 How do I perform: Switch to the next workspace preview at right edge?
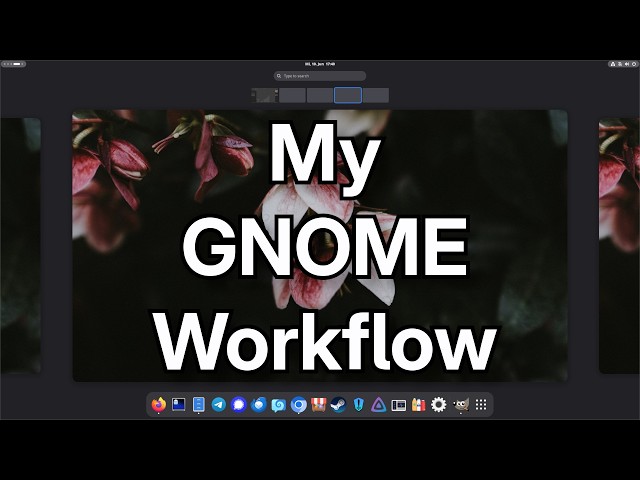pos(619,245)
